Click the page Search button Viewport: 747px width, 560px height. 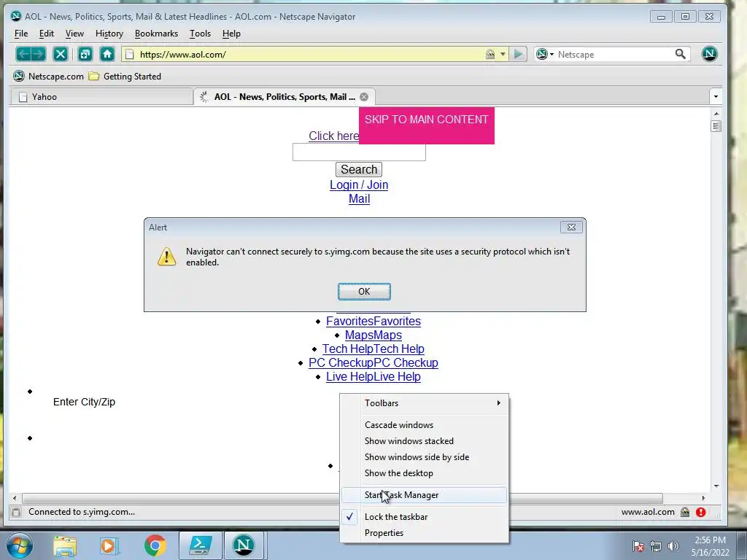[359, 169]
